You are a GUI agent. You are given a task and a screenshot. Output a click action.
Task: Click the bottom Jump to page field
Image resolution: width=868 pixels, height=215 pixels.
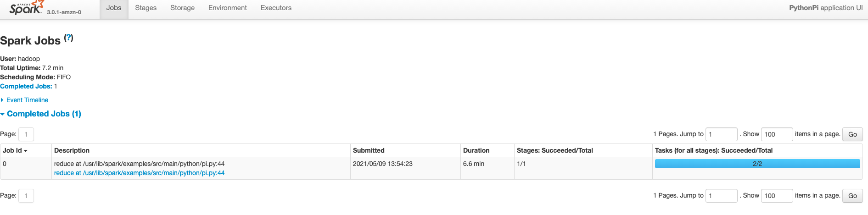(721, 196)
